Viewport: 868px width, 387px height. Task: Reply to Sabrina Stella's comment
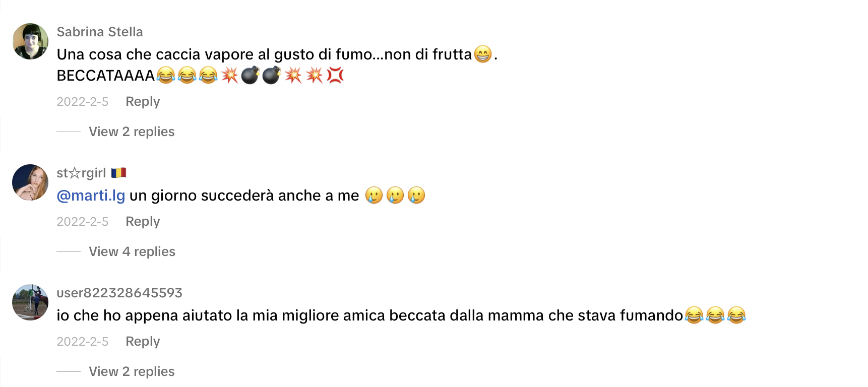pyautogui.click(x=143, y=102)
